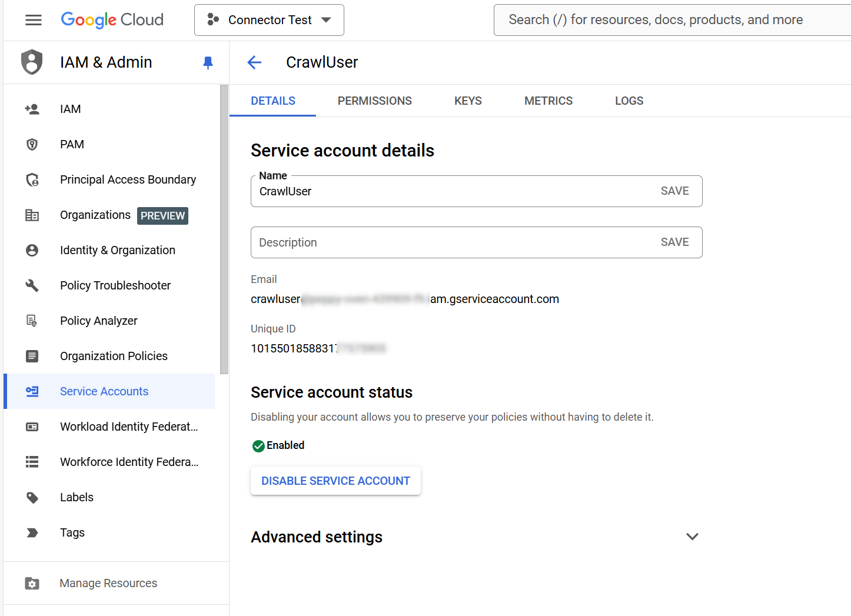Switch to the METRICS tab
This screenshot has width=851, height=616.
[x=549, y=101]
